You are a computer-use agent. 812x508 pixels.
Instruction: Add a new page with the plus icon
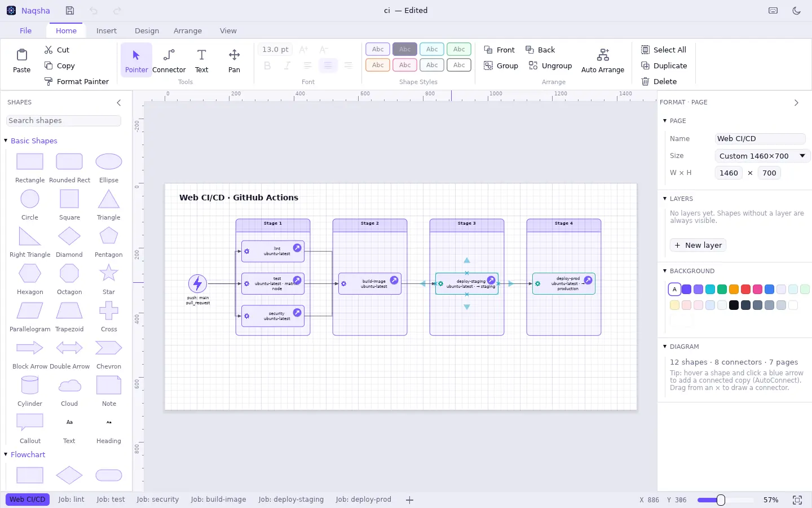pyautogui.click(x=409, y=500)
